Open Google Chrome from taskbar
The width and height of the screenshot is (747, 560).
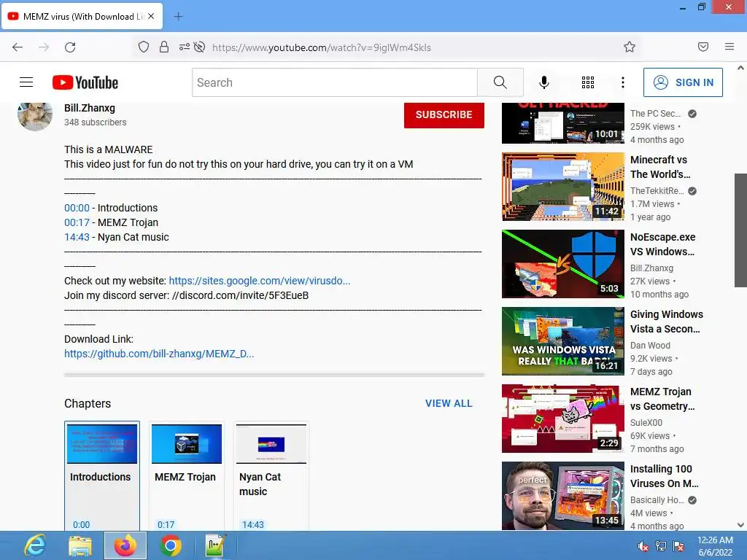170,545
